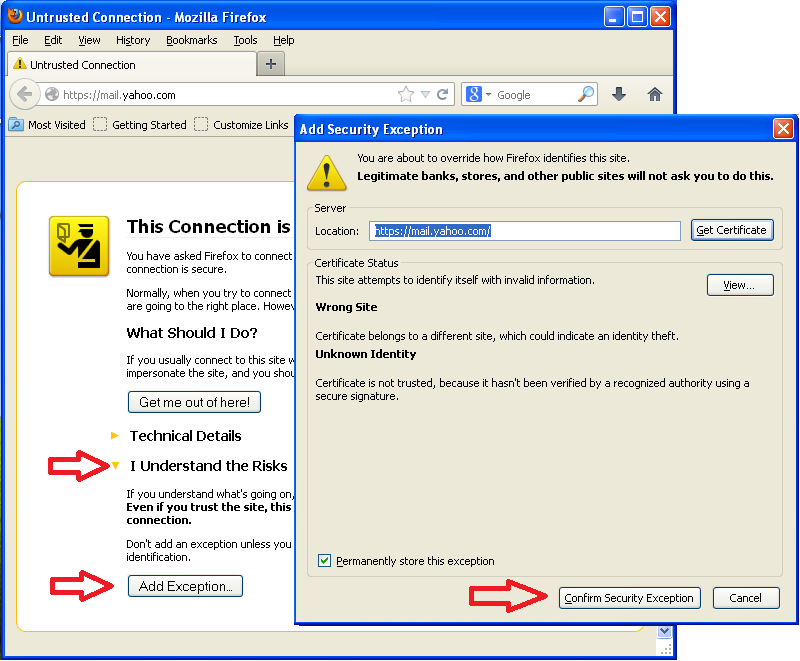The height and width of the screenshot is (661, 800).
Task: Reload the page with refresh icon
Action: pos(442,94)
